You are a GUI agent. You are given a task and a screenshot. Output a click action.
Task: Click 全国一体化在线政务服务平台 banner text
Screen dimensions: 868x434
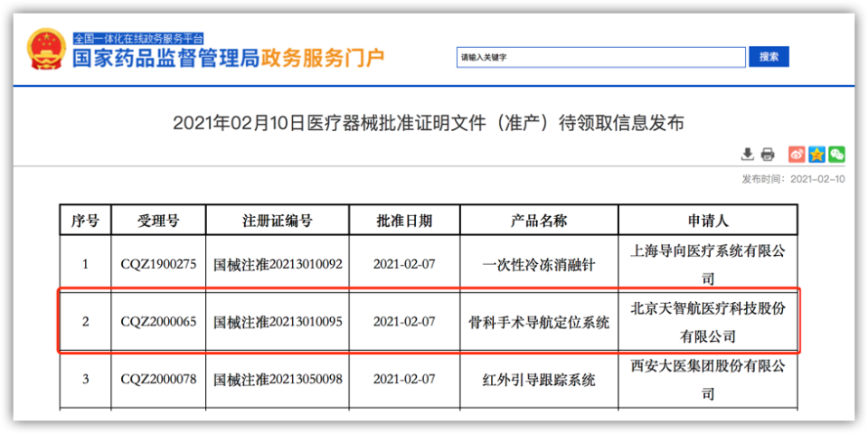click(x=138, y=39)
